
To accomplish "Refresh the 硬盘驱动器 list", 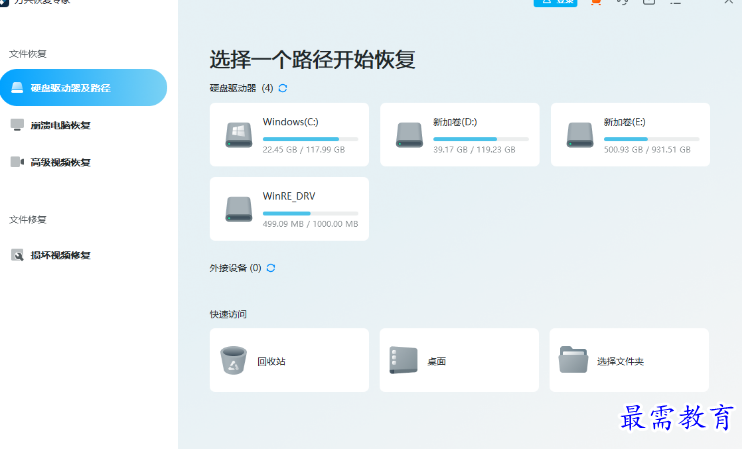I will coord(283,88).
